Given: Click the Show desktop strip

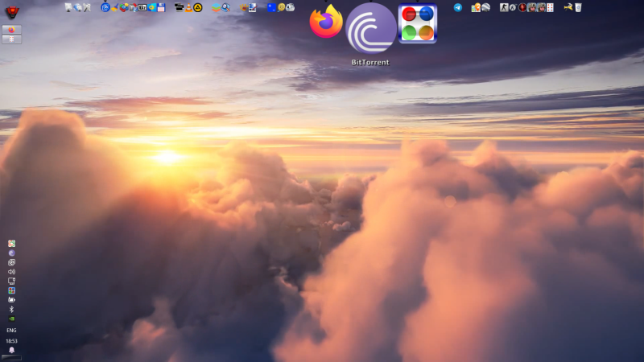Looking at the screenshot, I should pyautogui.click(x=11, y=358).
